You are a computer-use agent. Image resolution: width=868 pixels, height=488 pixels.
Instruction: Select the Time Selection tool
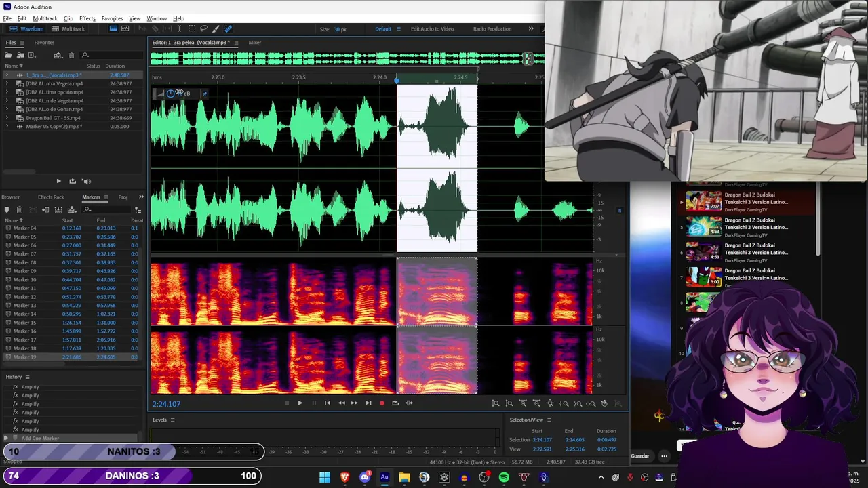point(179,28)
